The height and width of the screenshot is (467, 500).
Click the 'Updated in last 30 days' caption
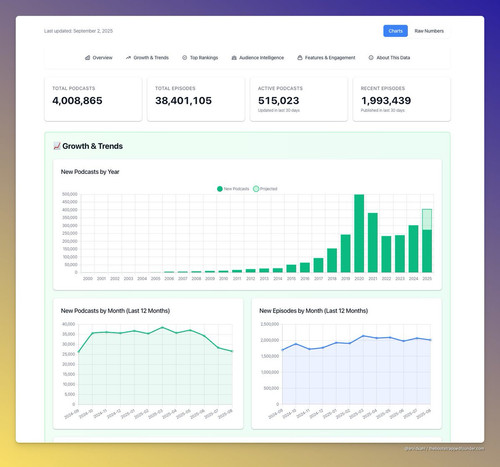[279, 110]
